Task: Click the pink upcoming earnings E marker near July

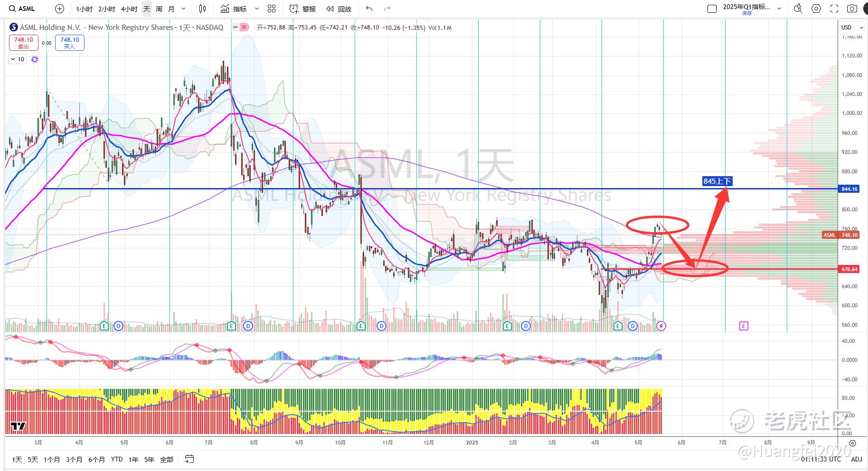Action: 744,326
